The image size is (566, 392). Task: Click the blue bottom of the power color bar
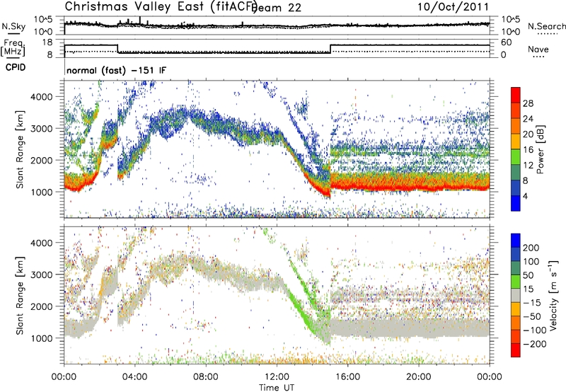click(x=516, y=204)
